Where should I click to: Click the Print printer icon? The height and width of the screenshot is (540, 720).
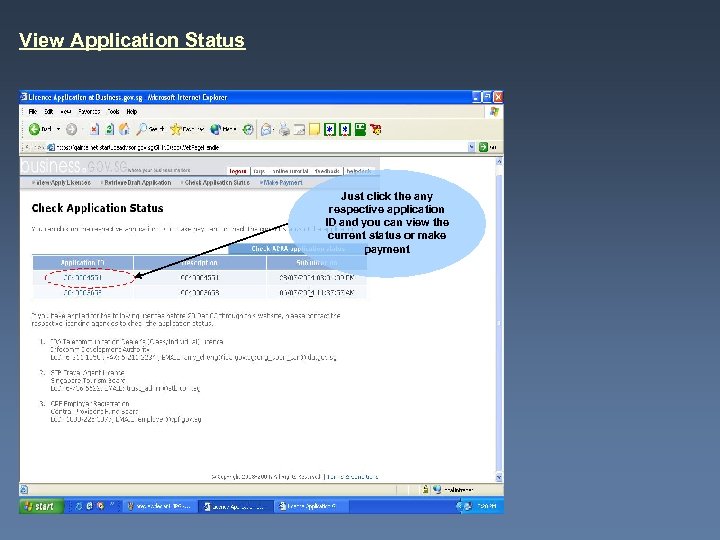pyautogui.click(x=284, y=130)
